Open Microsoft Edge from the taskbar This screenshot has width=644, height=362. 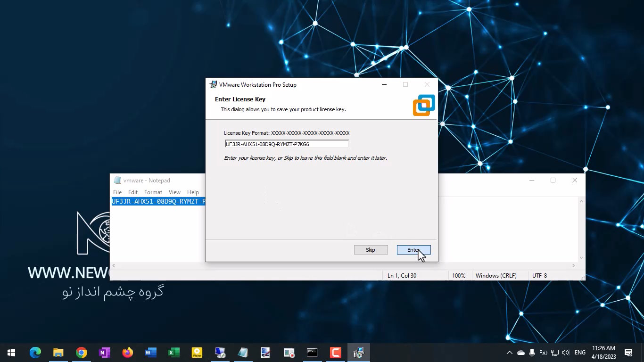35,353
